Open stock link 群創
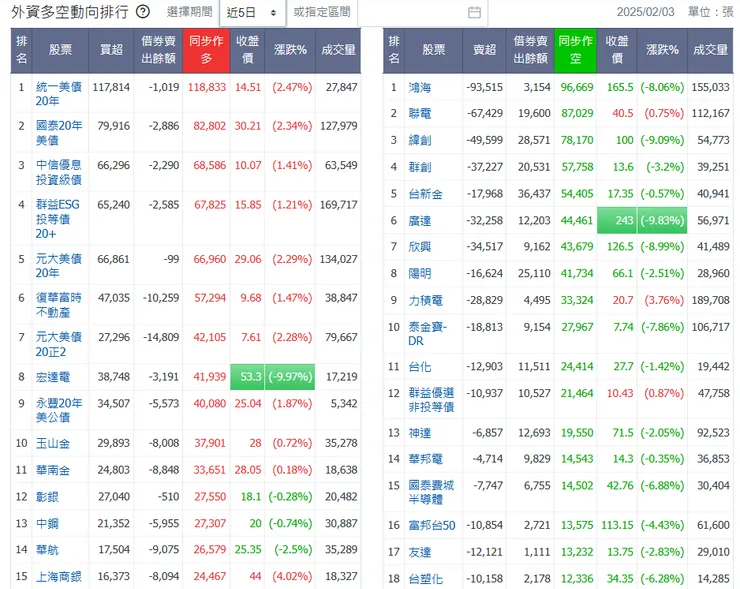 pos(420,167)
